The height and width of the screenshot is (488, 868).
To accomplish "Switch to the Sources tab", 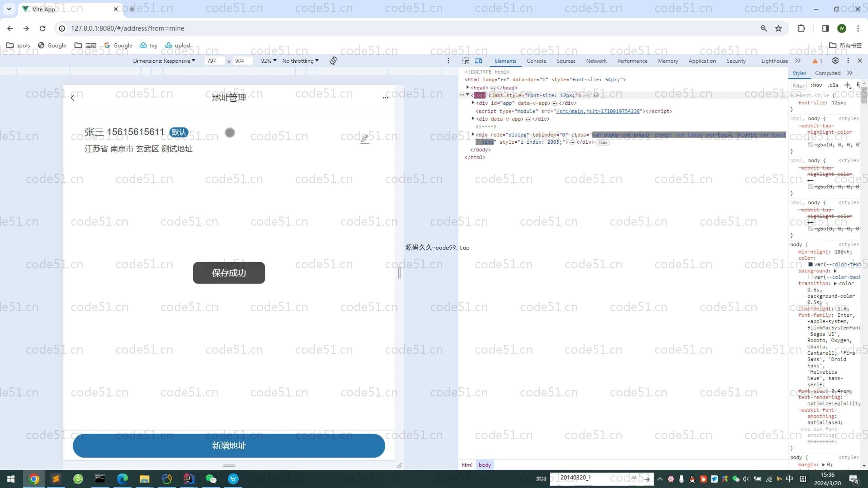I will coord(566,61).
